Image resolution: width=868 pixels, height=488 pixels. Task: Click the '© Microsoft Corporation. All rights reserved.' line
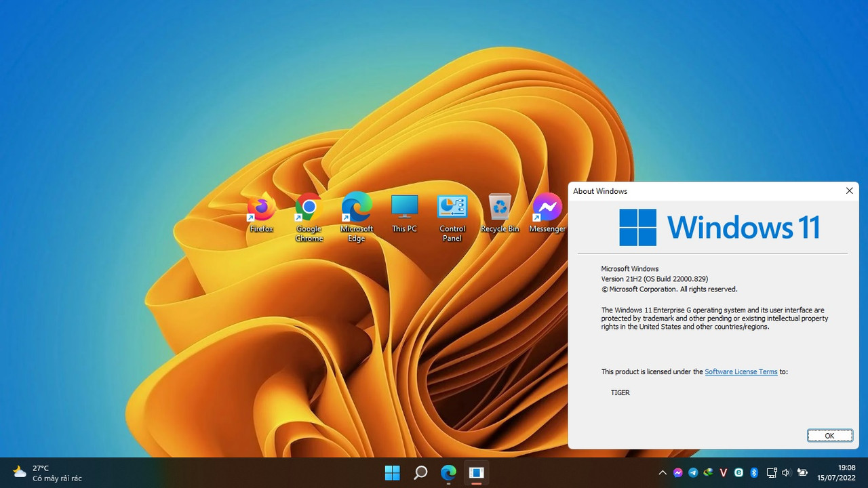pyautogui.click(x=669, y=289)
